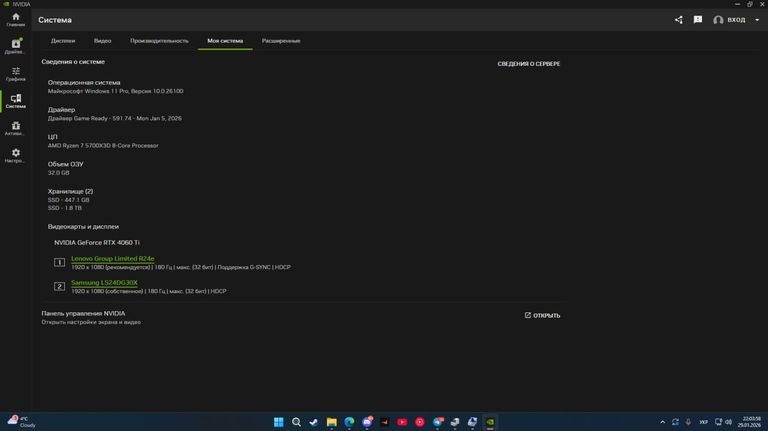This screenshot has height=431, width=768.
Task: Switch to the Дисплеи tab
Action: pos(63,41)
